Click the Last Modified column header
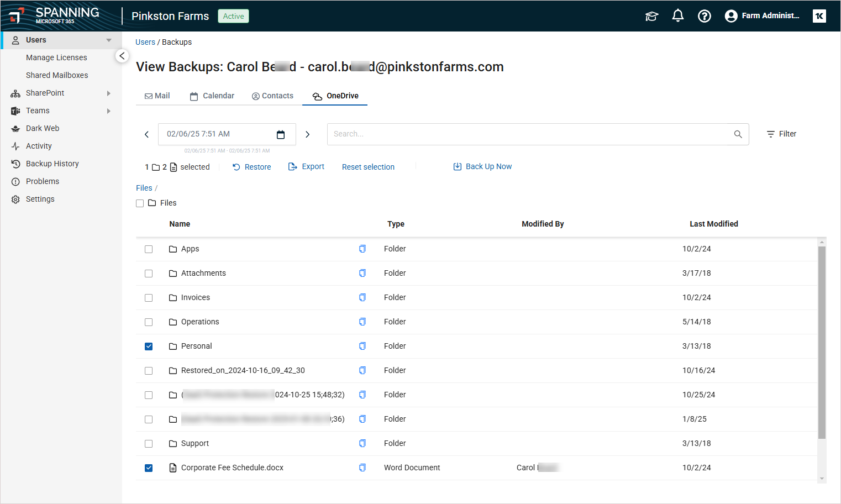This screenshot has width=841, height=504. pos(713,224)
